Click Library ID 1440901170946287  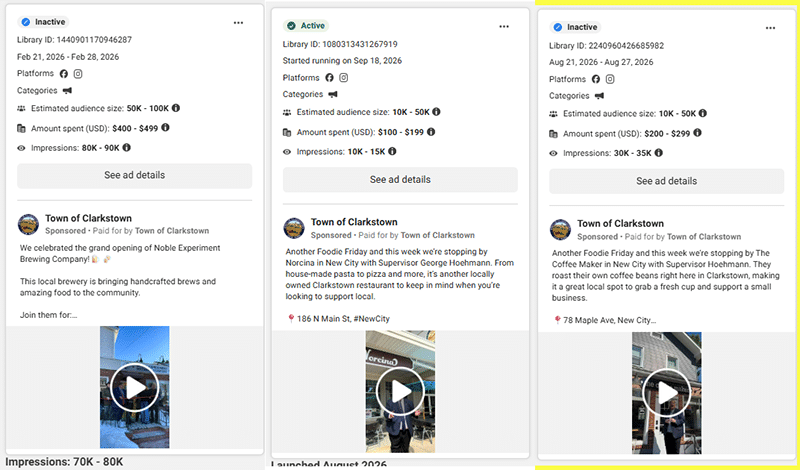(x=74, y=39)
